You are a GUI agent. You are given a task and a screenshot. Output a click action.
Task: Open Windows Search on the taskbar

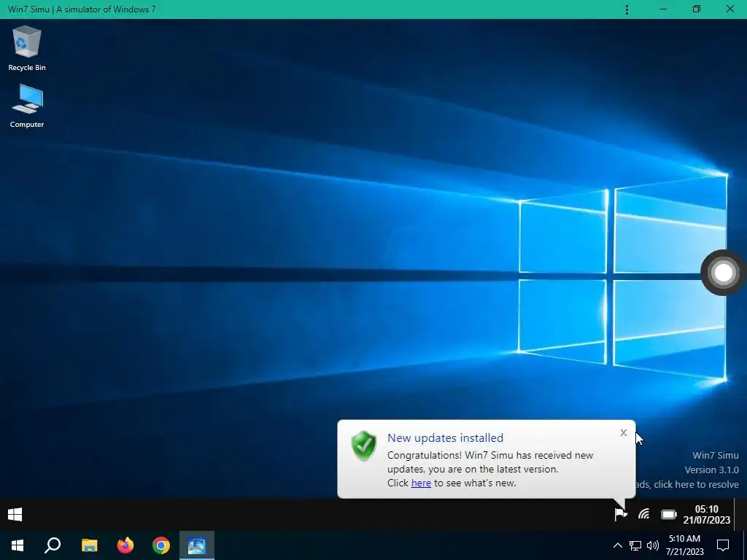point(53,545)
